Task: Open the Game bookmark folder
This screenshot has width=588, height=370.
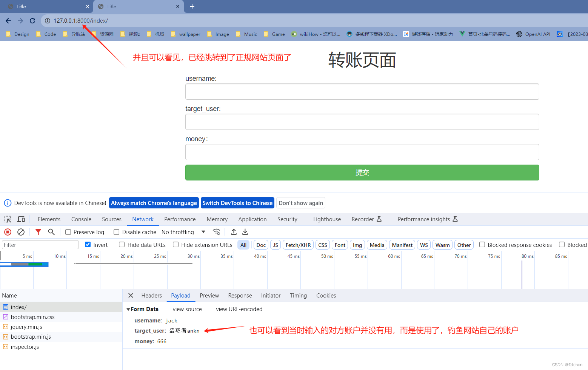Action: click(274, 34)
